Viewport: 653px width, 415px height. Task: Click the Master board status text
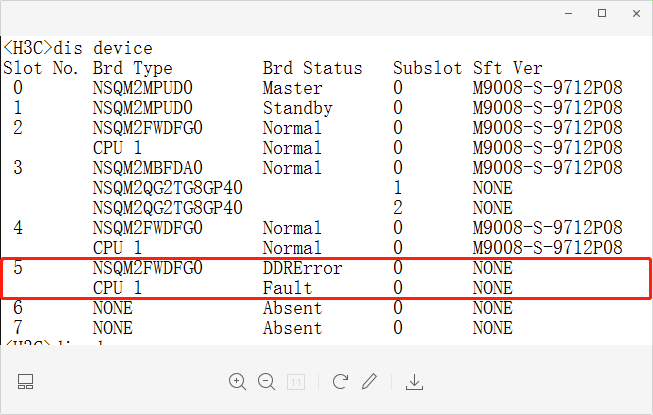292,88
